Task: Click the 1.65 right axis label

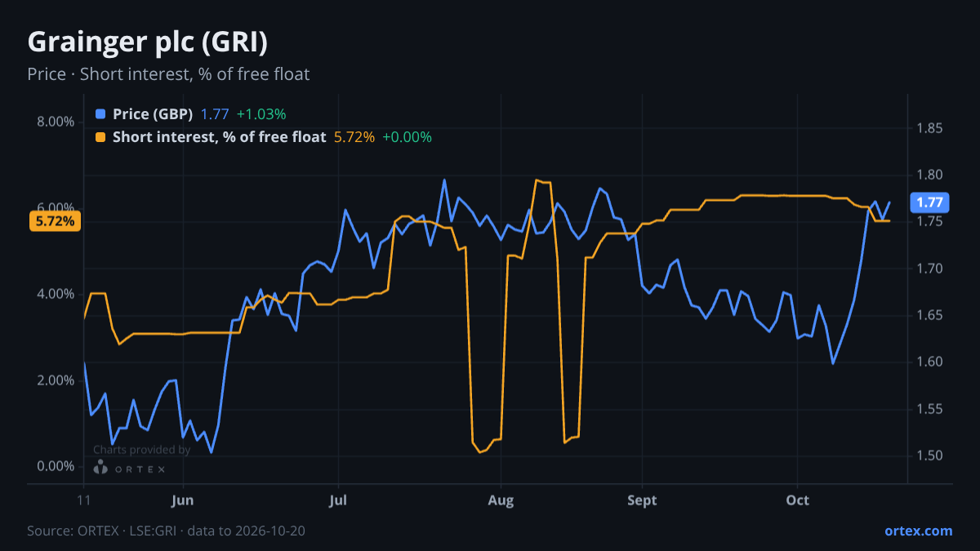Action: (930, 315)
